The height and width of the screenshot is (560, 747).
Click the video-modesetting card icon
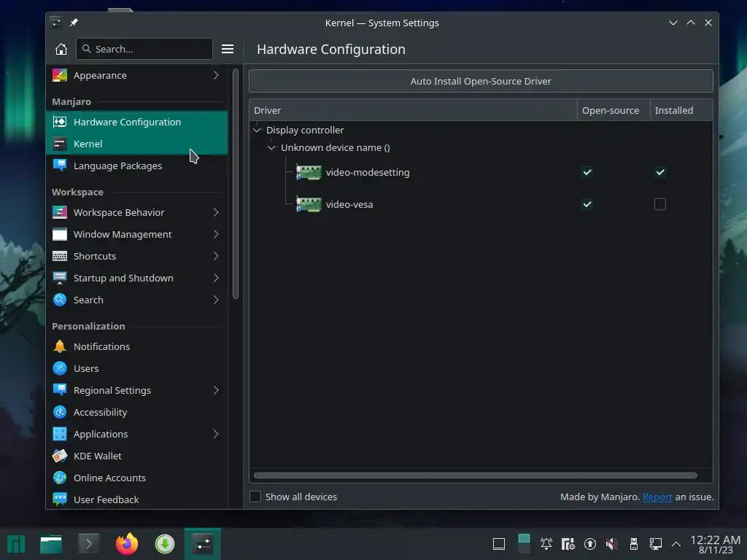(x=309, y=172)
